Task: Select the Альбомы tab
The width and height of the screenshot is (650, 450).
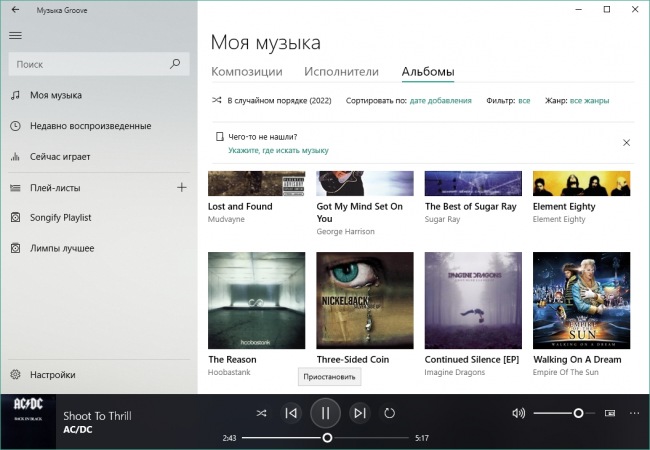Action: pos(428,72)
